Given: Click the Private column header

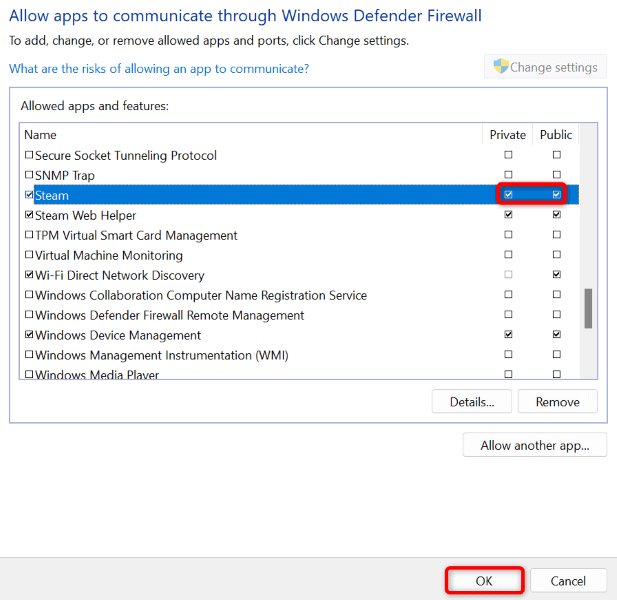Looking at the screenshot, I should tap(508, 135).
